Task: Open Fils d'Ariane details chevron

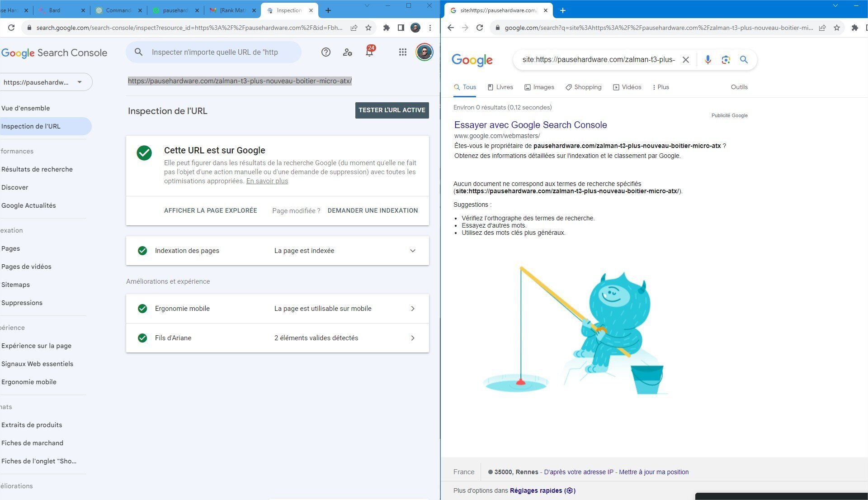Action: tap(412, 338)
